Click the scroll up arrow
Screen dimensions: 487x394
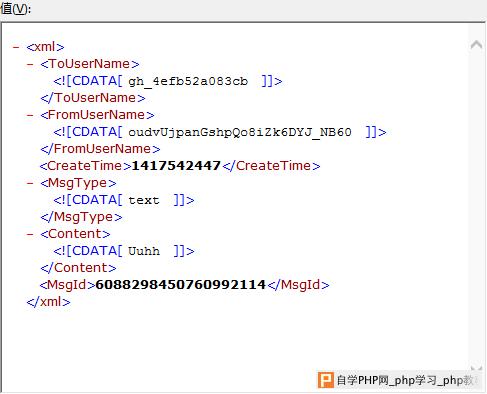coord(476,44)
